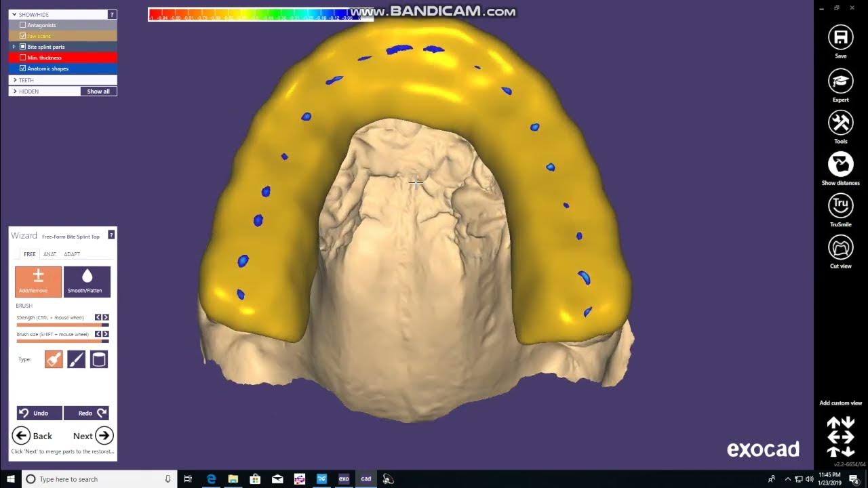Enable Cut view
This screenshot has width=868, height=488.
(840, 247)
